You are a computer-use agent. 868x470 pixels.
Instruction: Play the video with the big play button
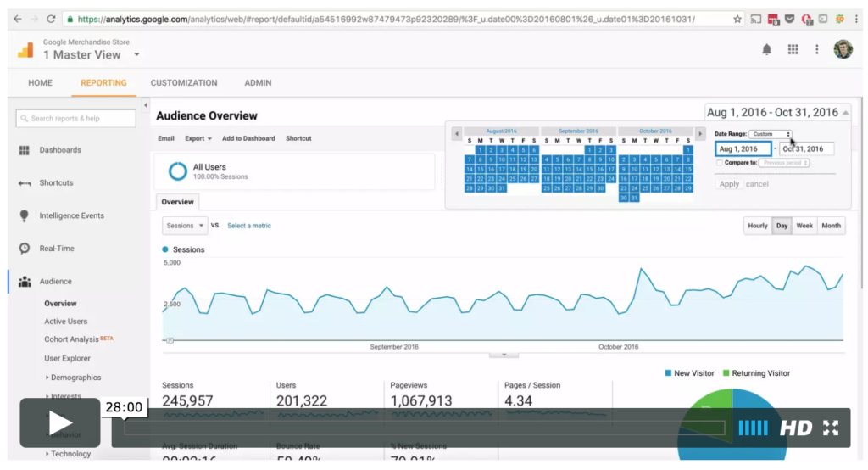60,422
